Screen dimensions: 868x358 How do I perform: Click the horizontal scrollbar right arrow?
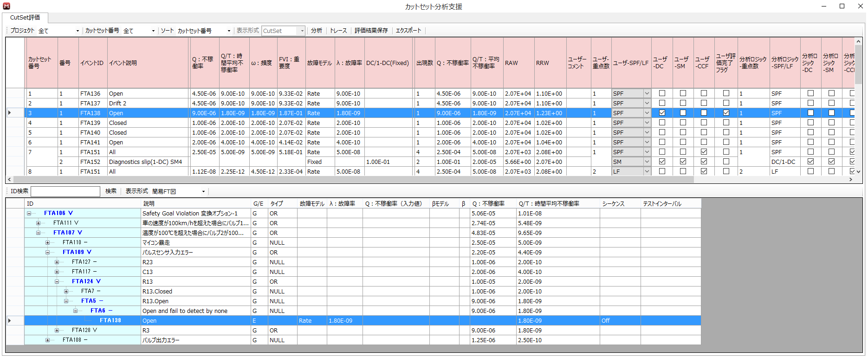point(850,180)
